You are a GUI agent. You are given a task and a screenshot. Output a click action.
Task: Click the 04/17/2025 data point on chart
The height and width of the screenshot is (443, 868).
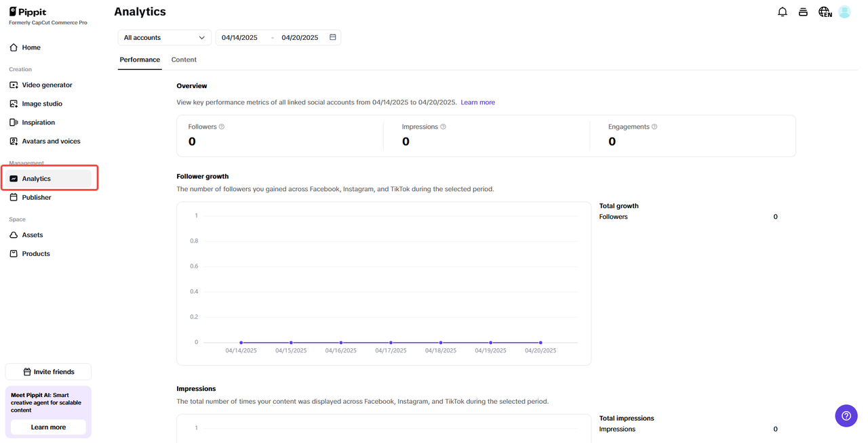tap(391, 343)
